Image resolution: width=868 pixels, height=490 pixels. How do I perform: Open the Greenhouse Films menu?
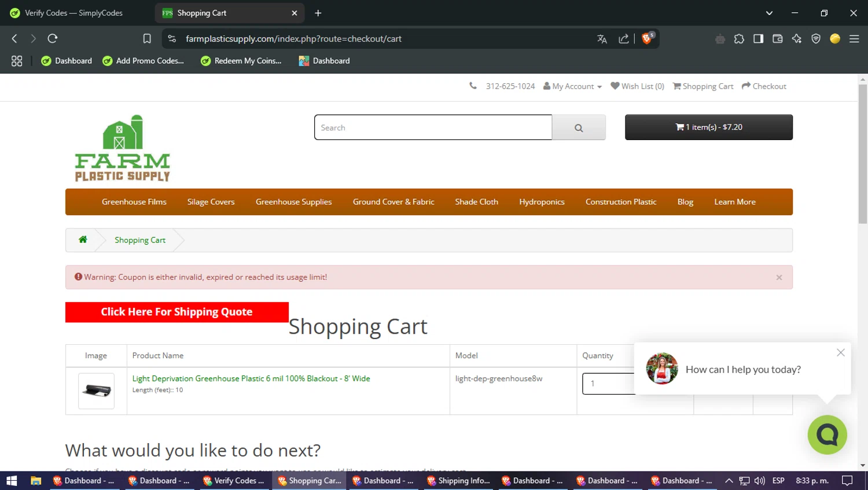click(134, 202)
